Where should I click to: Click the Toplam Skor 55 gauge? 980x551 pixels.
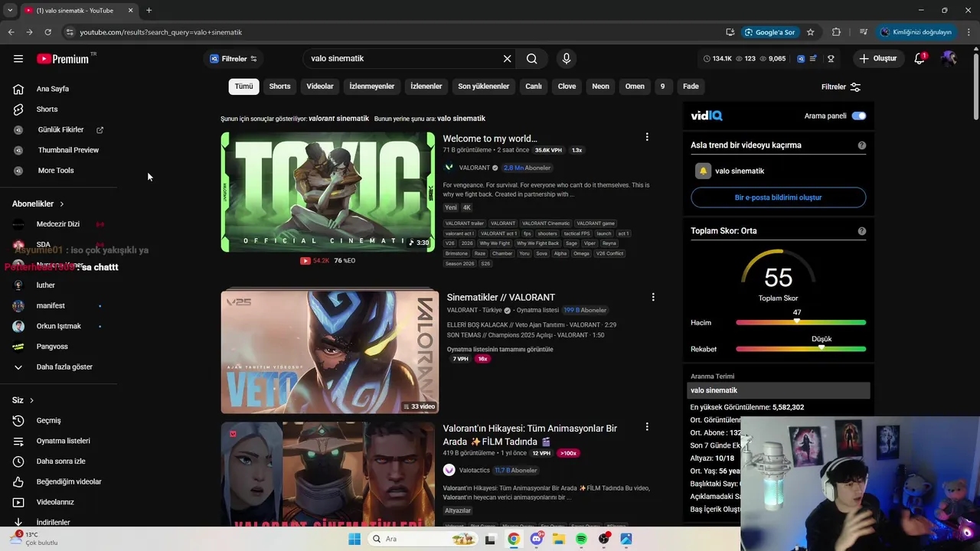pos(778,275)
